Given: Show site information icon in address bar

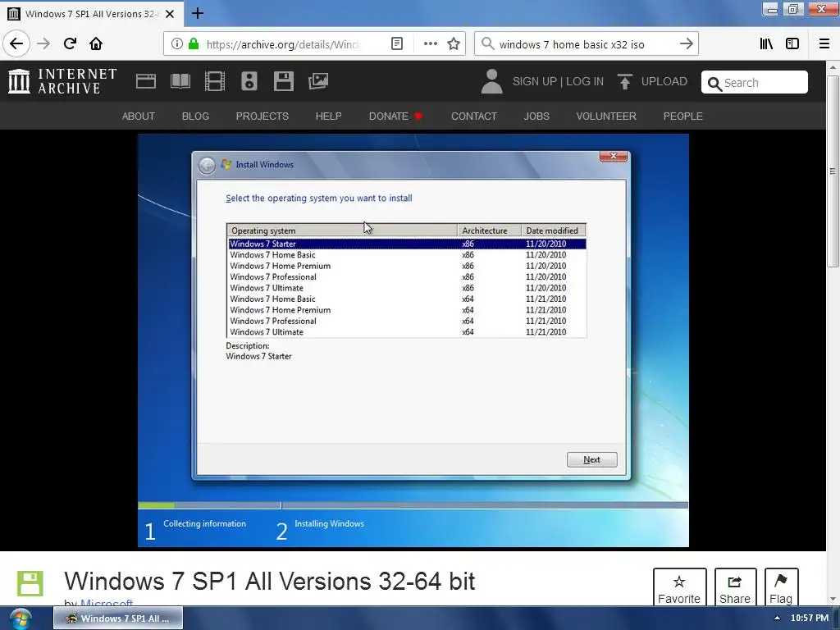Looking at the screenshot, I should (177, 44).
